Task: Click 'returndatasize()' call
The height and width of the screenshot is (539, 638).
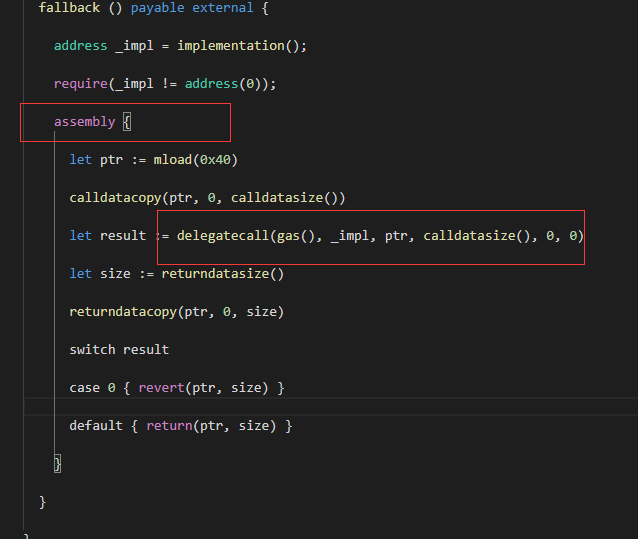Action: pos(223,274)
